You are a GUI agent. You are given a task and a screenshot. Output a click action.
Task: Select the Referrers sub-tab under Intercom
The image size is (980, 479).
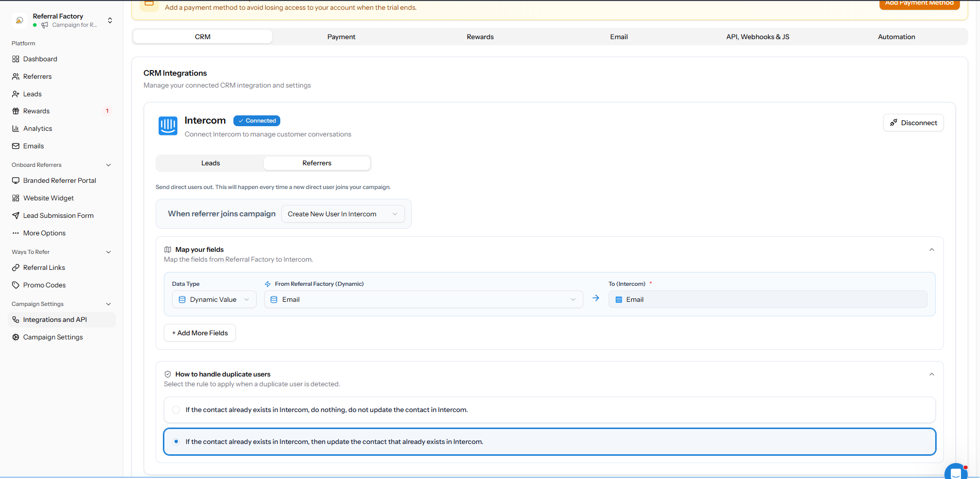(x=317, y=163)
